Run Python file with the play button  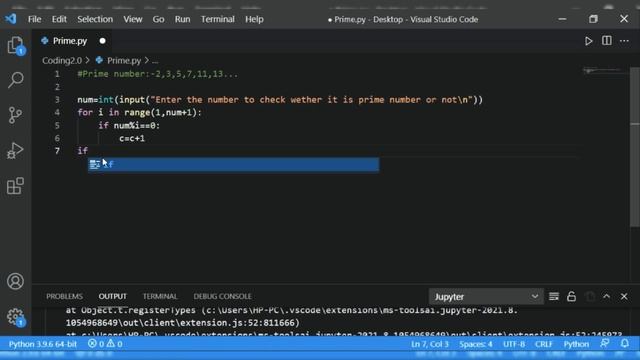point(588,41)
